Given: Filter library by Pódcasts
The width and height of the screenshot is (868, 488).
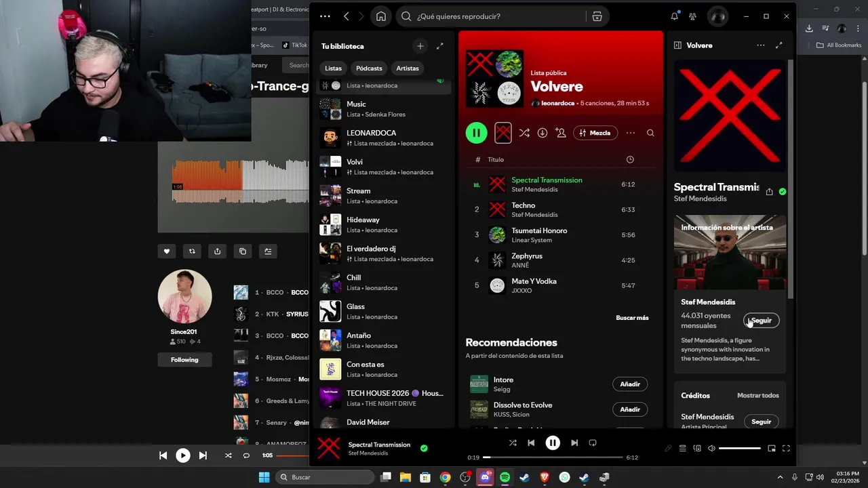Looking at the screenshot, I should 369,68.
